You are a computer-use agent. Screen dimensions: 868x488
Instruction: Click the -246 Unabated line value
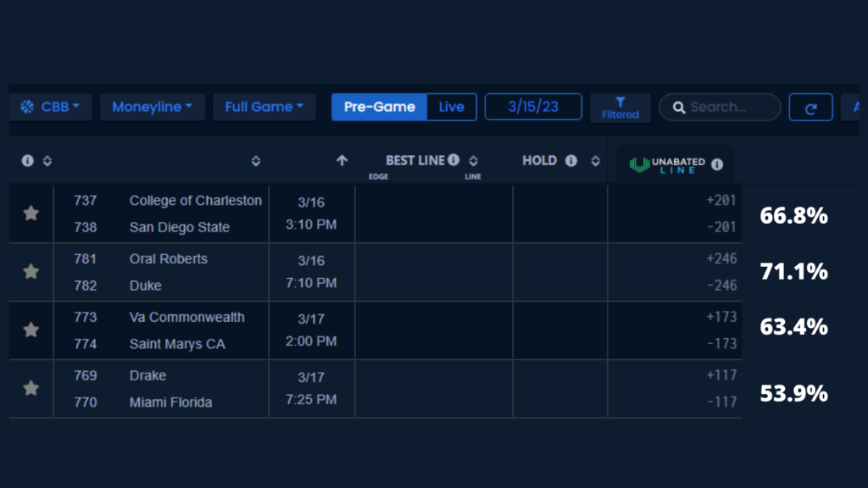point(721,285)
